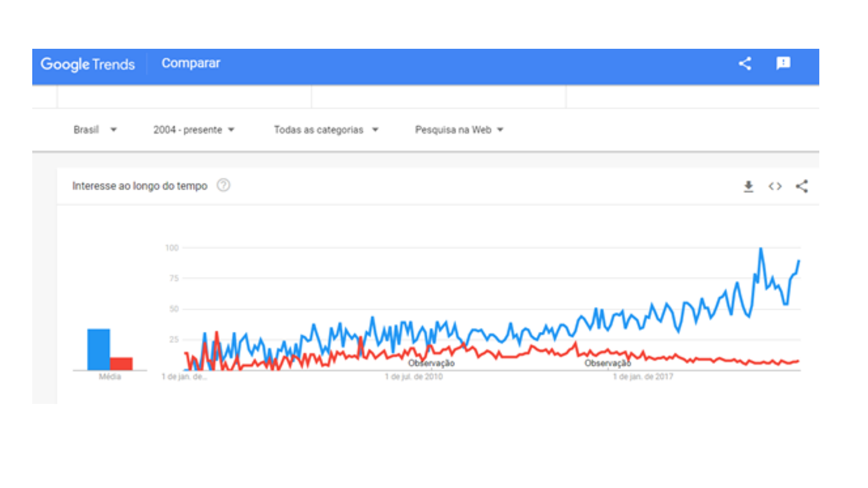The width and height of the screenshot is (868, 488).
Task: Open the feedback icon in header
Action: click(x=783, y=63)
